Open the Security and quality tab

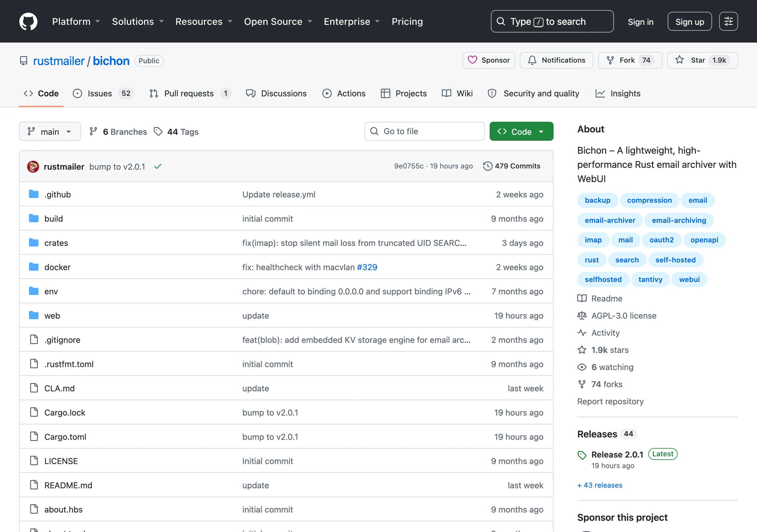(533, 94)
